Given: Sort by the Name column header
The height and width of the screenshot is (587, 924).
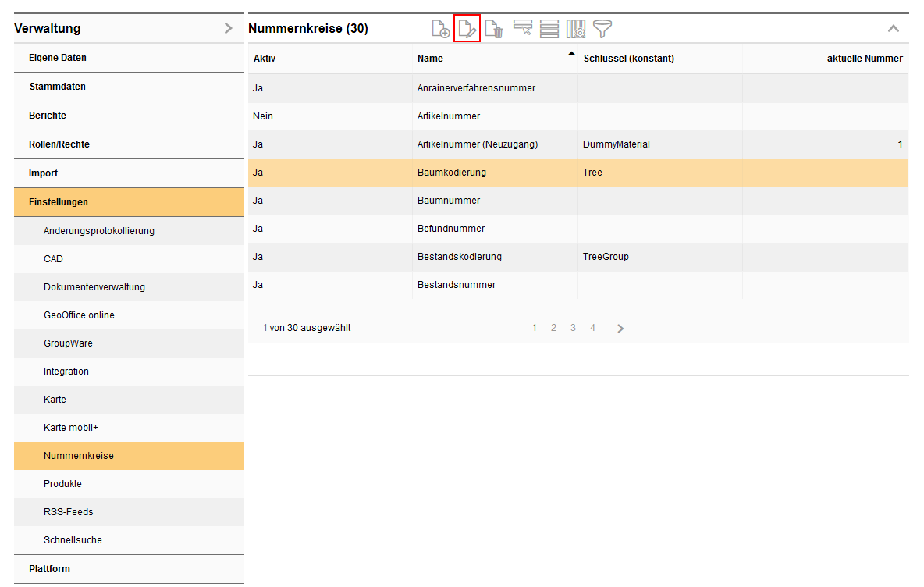Looking at the screenshot, I should [x=430, y=59].
